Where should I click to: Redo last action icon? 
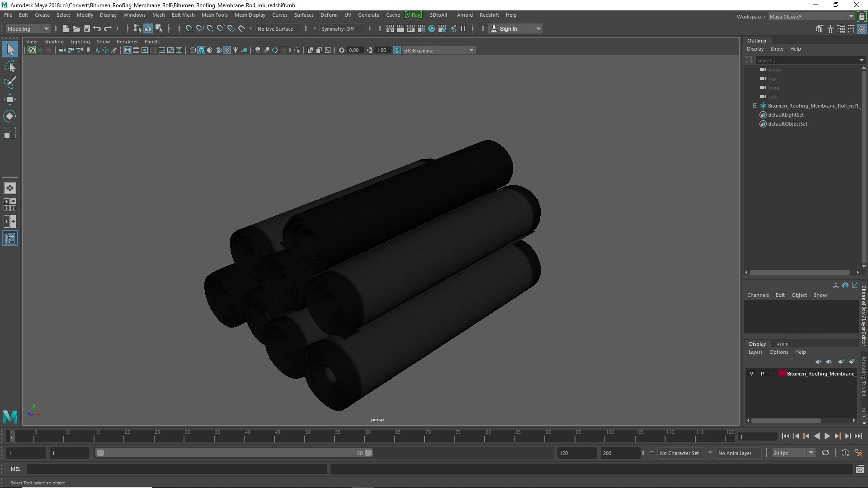tap(108, 28)
